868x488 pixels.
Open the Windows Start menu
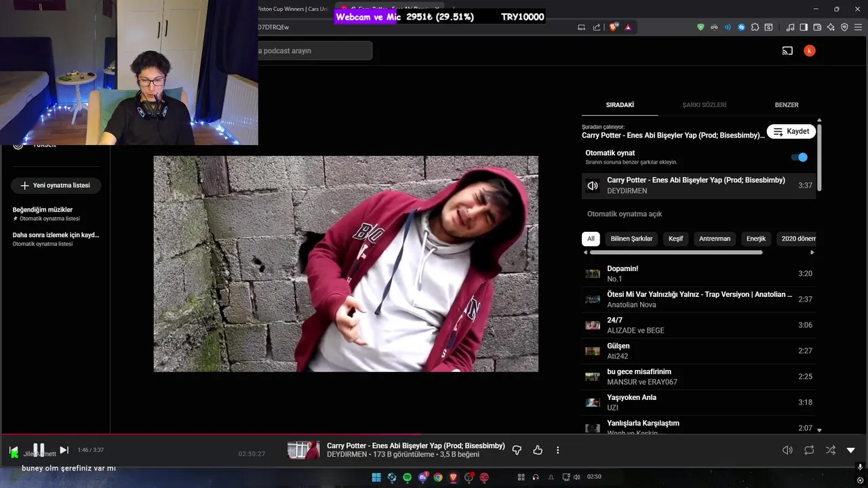click(x=376, y=477)
